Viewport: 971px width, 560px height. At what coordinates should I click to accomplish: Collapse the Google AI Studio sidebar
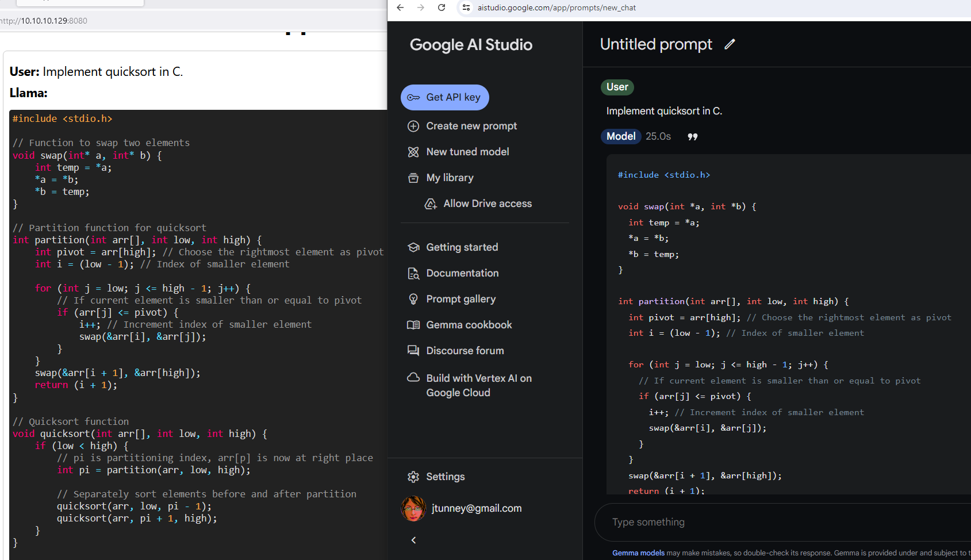[x=413, y=540]
